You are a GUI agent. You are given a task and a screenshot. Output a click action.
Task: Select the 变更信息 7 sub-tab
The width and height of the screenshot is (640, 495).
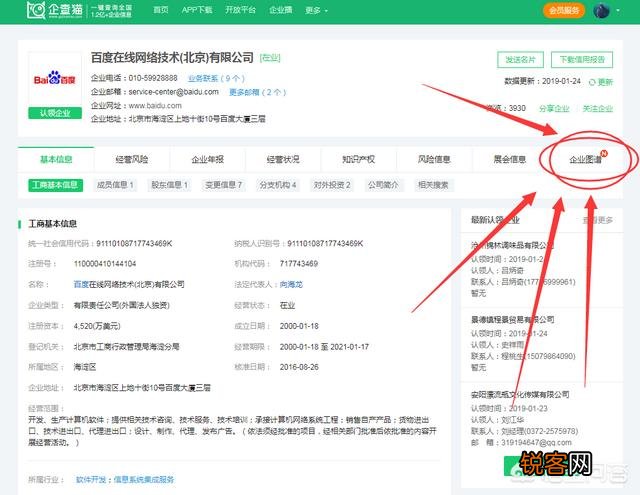224,185
